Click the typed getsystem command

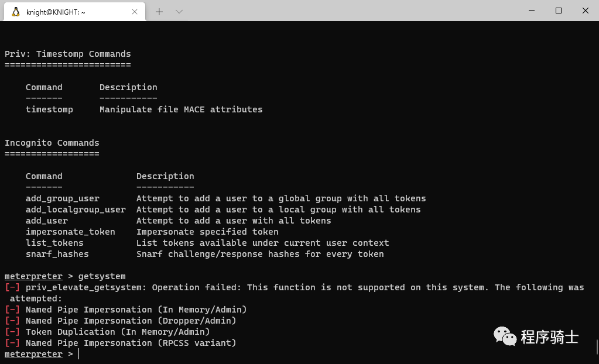[102, 276]
